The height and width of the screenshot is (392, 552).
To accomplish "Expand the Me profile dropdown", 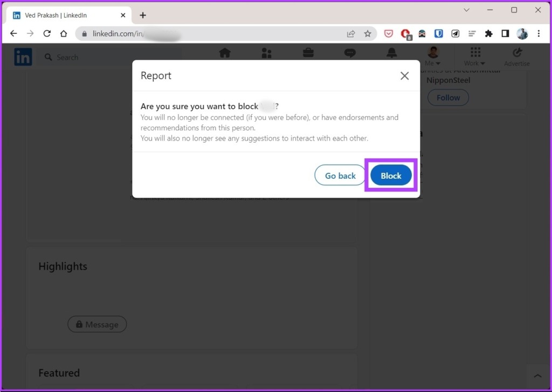I will point(433,57).
